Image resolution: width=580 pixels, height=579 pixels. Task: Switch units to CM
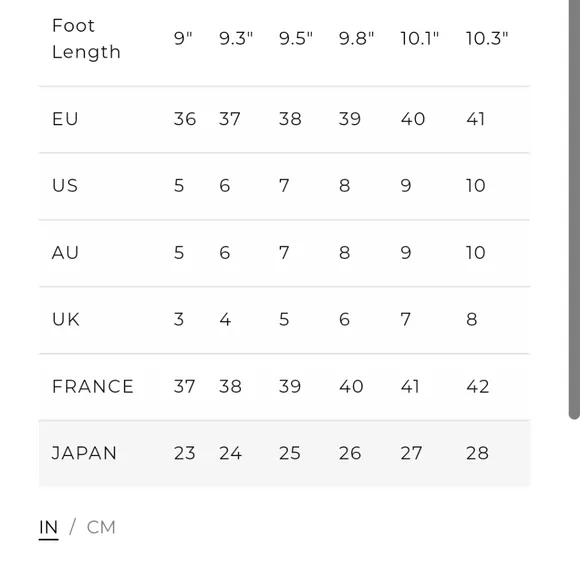(101, 527)
